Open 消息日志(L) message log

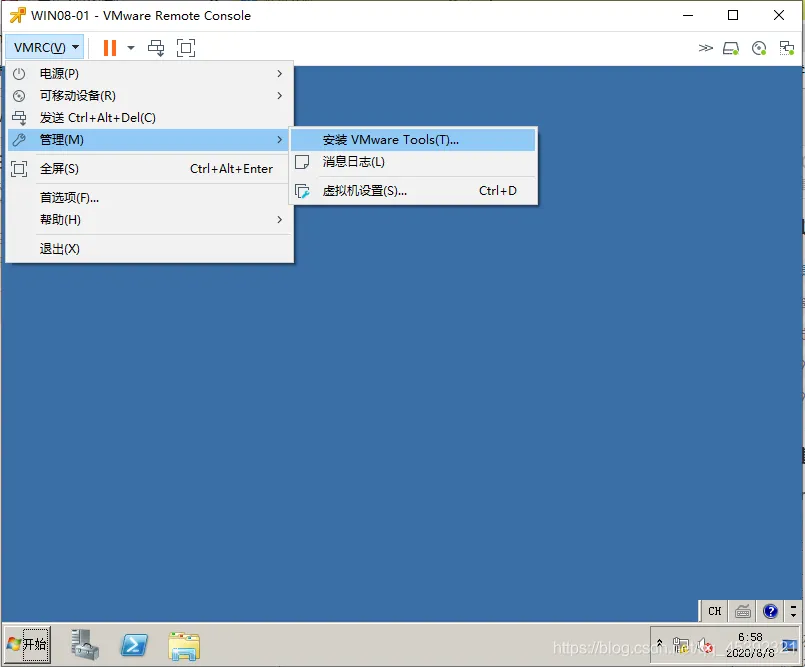point(413,162)
